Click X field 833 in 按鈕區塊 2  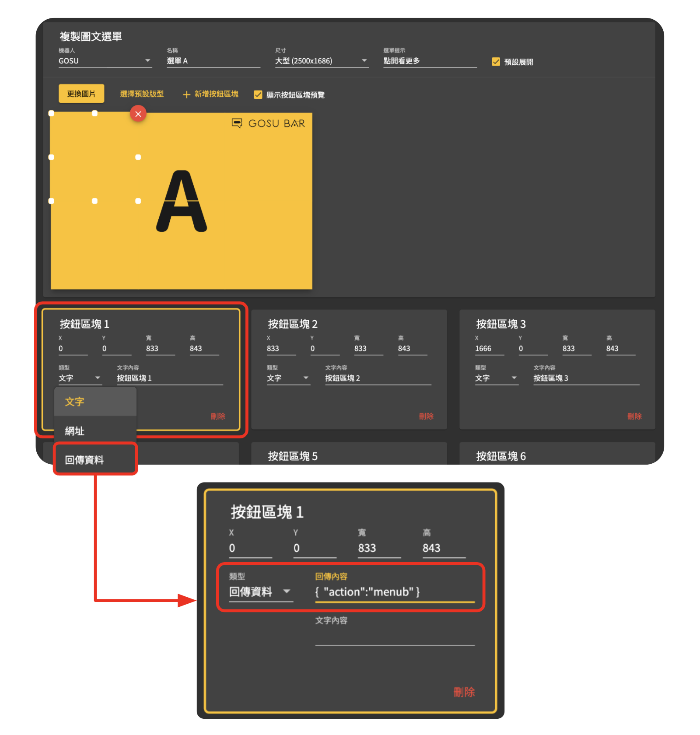coord(281,349)
